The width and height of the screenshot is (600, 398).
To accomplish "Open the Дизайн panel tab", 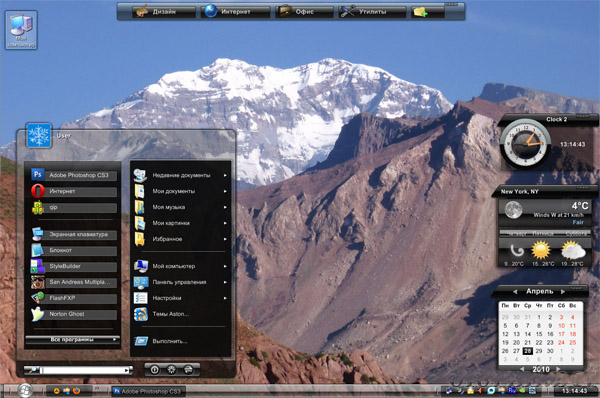I will pyautogui.click(x=164, y=12).
